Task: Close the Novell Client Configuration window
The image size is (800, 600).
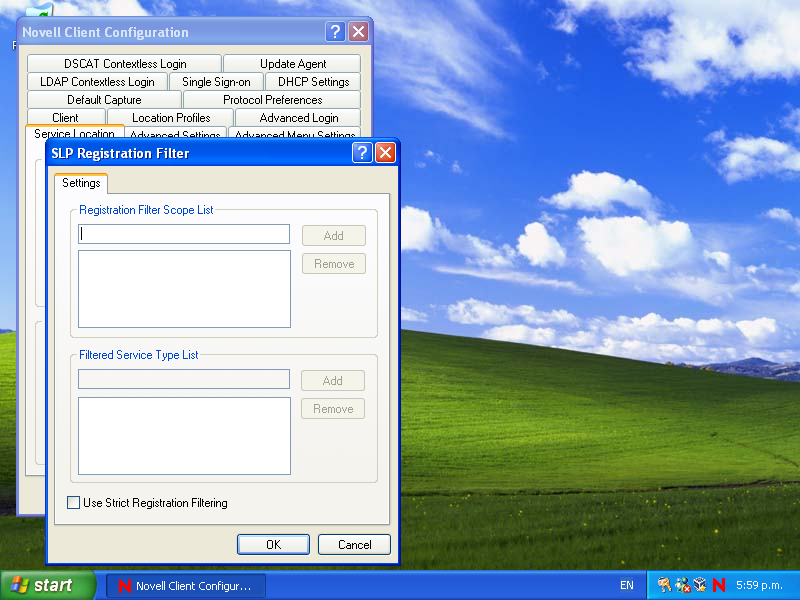Action: pos(359,32)
